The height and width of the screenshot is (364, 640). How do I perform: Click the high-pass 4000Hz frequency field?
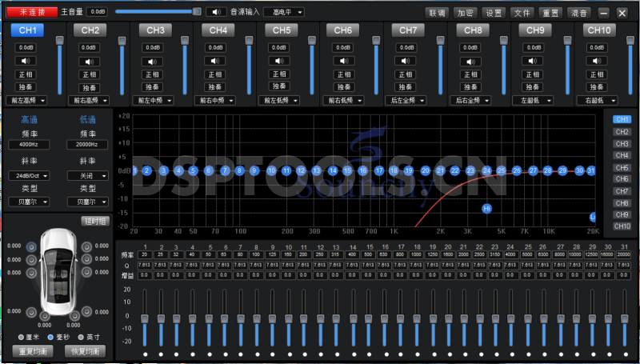(x=29, y=145)
